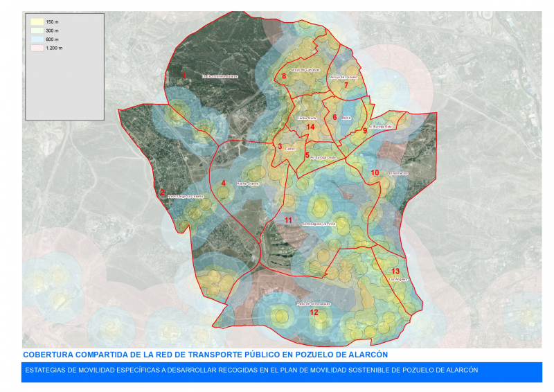
Task: Select zone number 12 on the map
Action: [314, 313]
